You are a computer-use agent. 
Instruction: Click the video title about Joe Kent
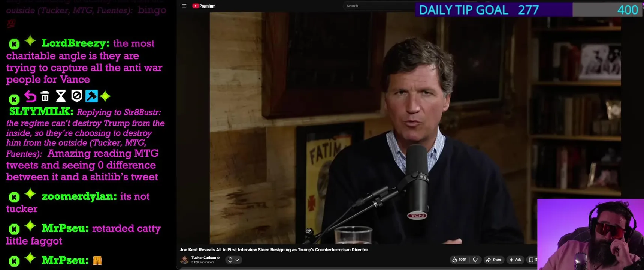(x=274, y=250)
